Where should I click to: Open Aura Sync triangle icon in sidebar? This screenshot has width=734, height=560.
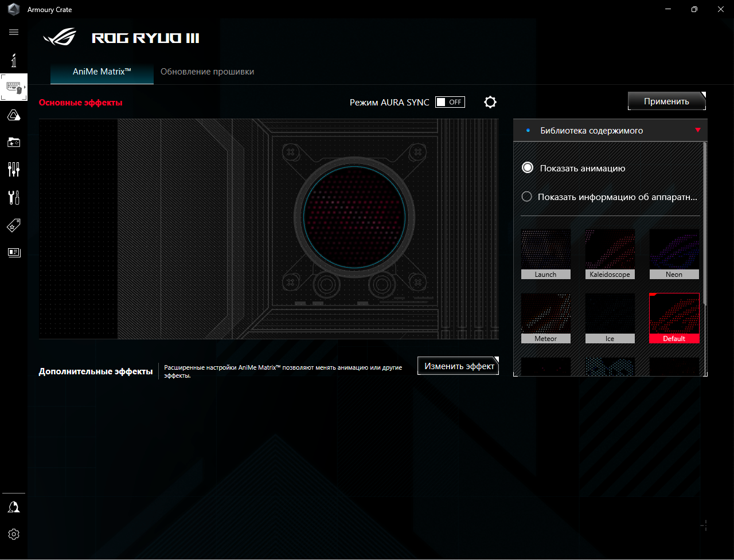coord(14,116)
